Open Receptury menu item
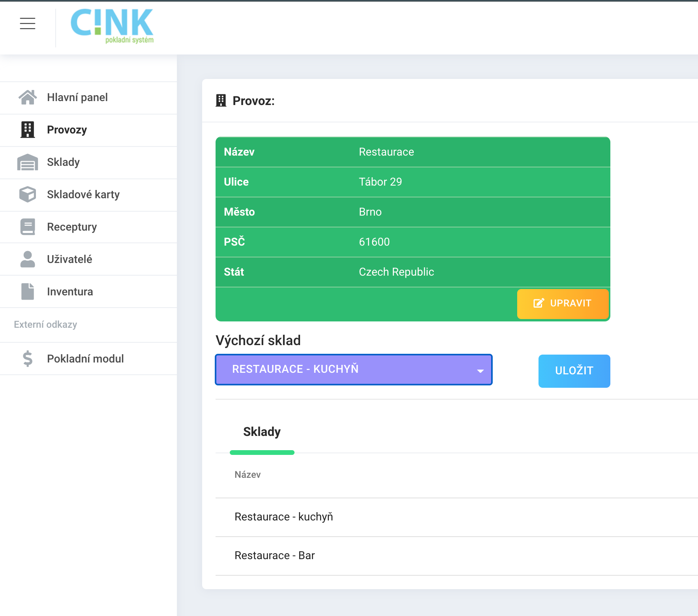698x616 pixels. 88,227
